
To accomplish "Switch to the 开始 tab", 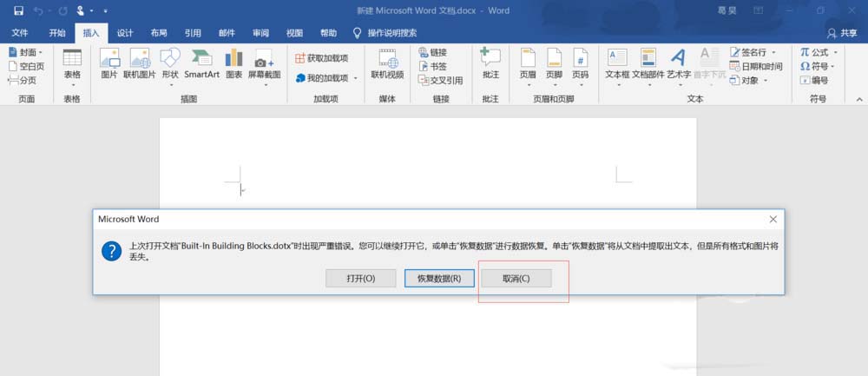I will pyautogui.click(x=57, y=33).
